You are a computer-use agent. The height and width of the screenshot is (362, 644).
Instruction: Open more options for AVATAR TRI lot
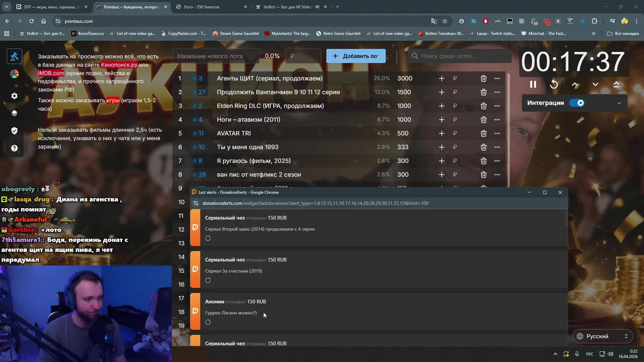pos(497,133)
